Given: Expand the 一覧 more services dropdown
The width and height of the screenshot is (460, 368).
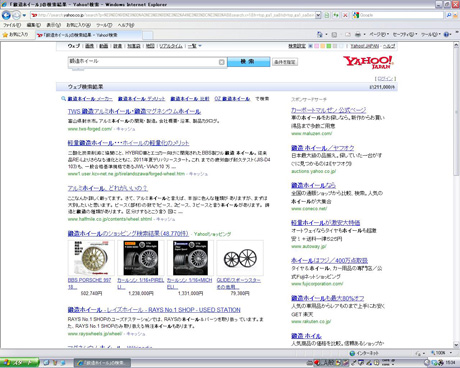Looking at the screenshot, I should 195,46.
